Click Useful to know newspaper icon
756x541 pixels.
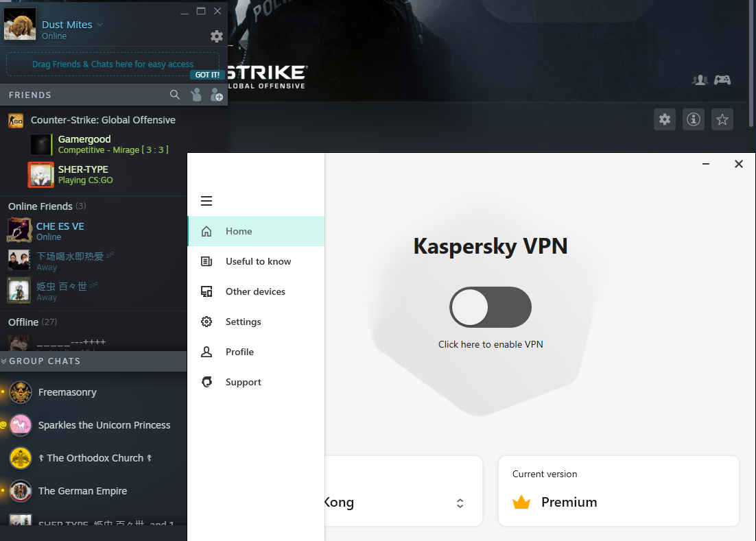pos(206,261)
